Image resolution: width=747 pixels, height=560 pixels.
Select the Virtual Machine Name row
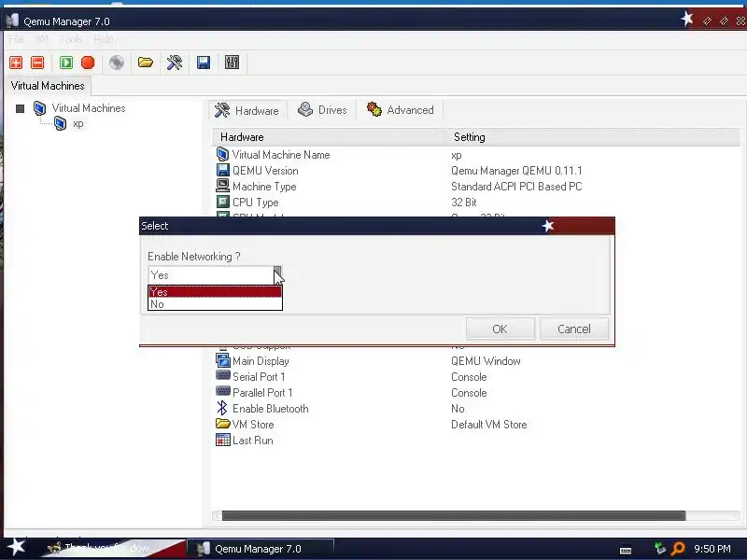476,155
